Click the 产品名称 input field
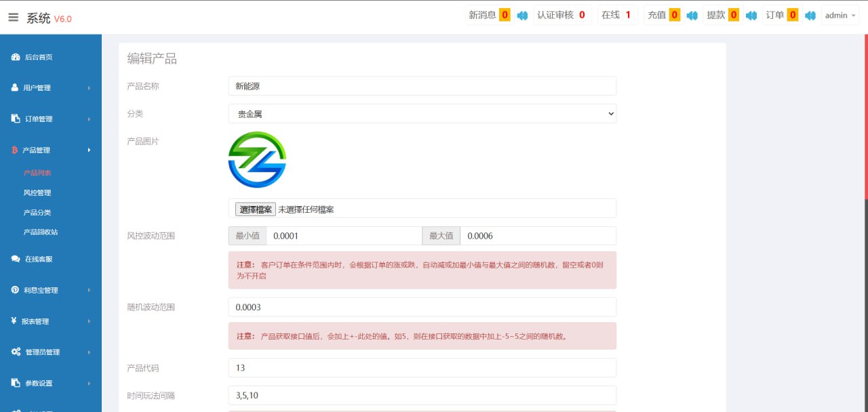This screenshot has width=868, height=412. tap(422, 86)
